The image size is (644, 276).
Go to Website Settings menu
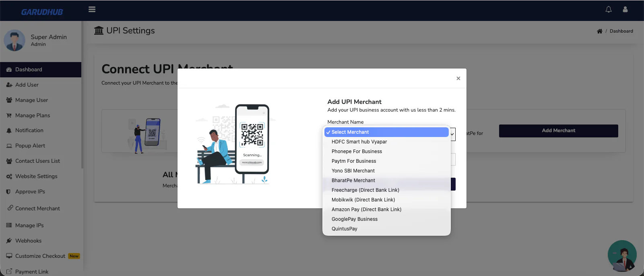tap(36, 176)
